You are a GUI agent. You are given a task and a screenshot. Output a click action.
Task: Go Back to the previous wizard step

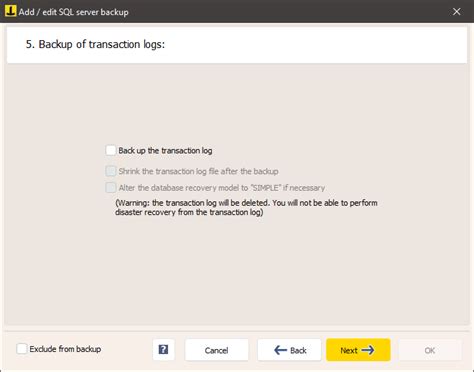289,350
